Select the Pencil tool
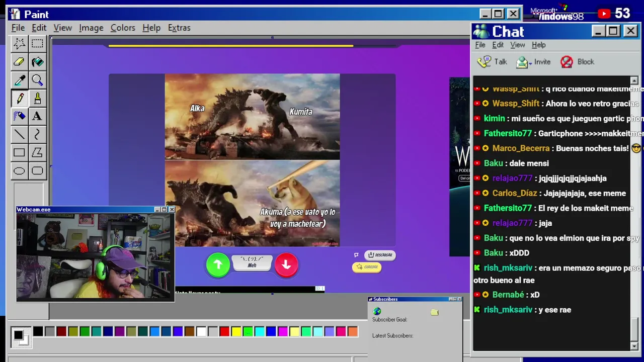 click(19, 98)
